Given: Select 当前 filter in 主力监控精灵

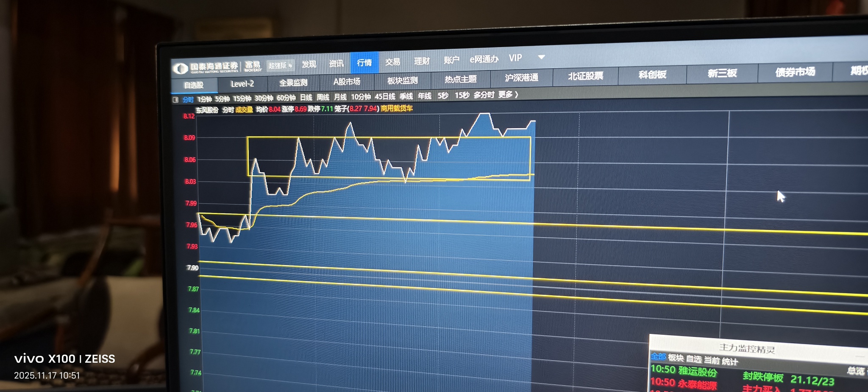Looking at the screenshot, I should point(712,360).
